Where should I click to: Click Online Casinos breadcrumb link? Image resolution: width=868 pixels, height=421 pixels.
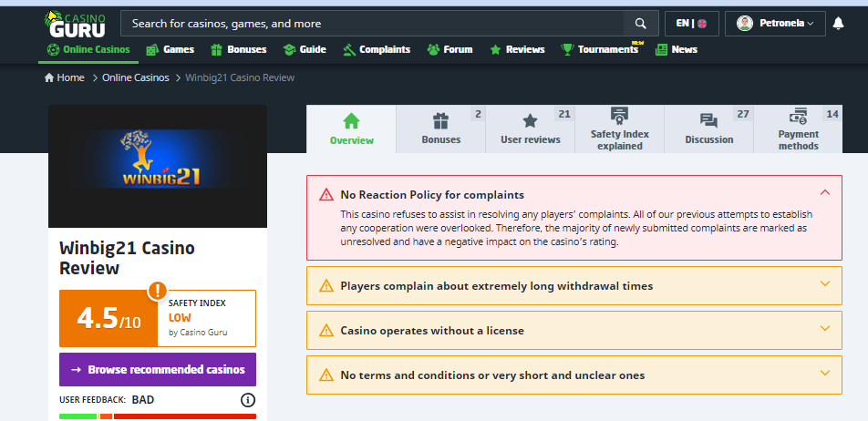135,77
